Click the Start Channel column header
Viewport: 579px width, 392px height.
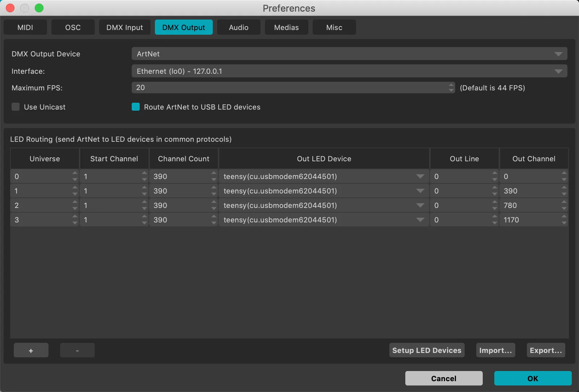tap(114, 159)
